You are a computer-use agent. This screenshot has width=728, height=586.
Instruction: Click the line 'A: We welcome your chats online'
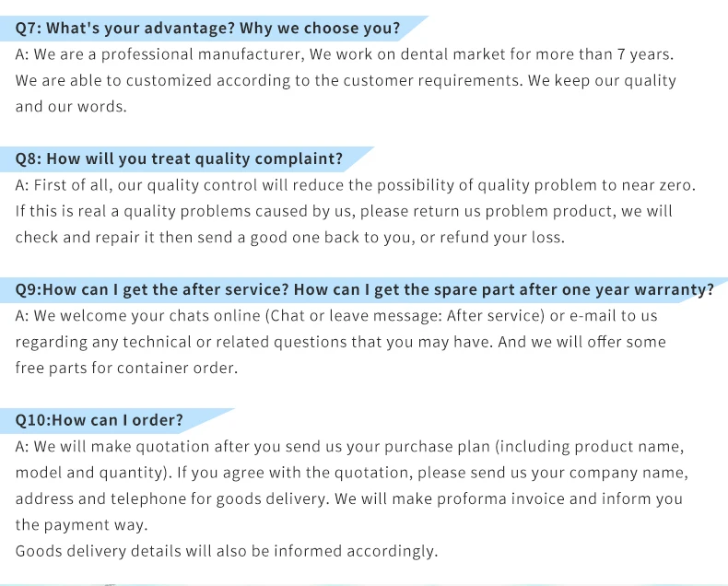coord(336,316)
